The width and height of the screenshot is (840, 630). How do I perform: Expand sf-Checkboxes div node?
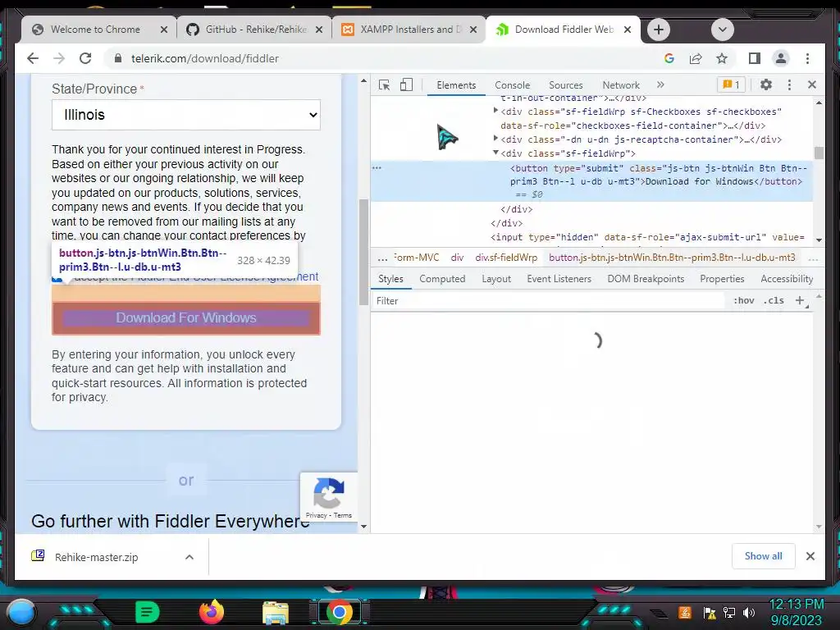tap(495, 111)
